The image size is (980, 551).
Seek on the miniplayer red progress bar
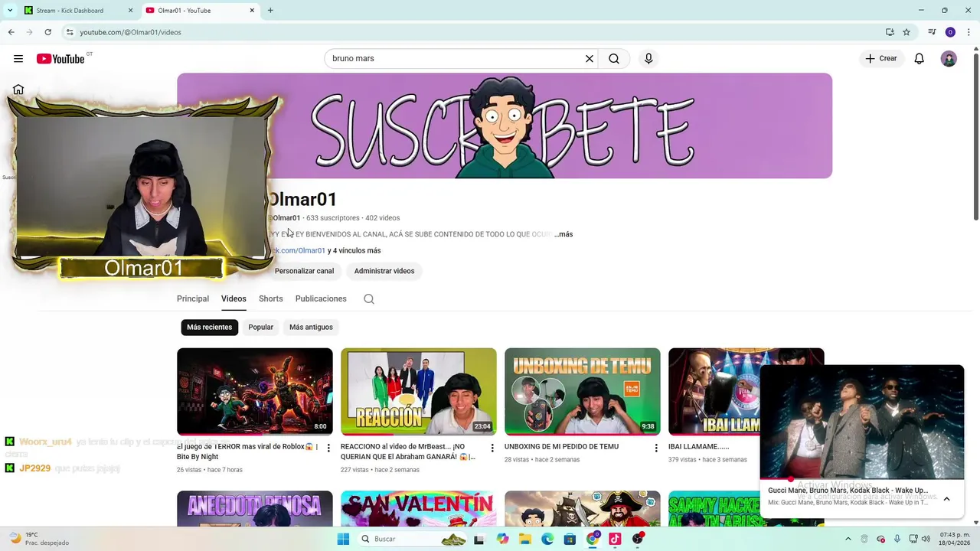click(x=862, y=479)
